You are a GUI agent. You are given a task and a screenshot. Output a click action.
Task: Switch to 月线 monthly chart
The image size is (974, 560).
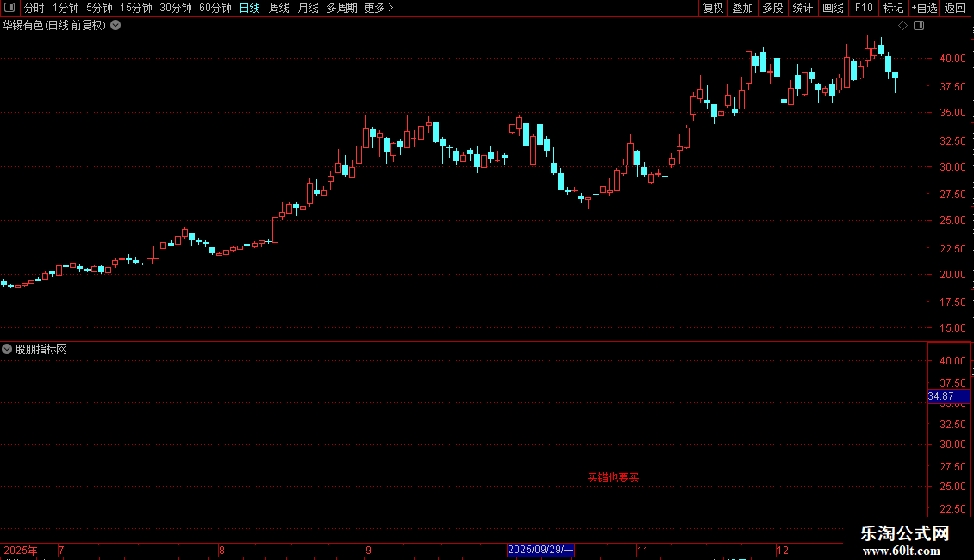tap(308, 8)
